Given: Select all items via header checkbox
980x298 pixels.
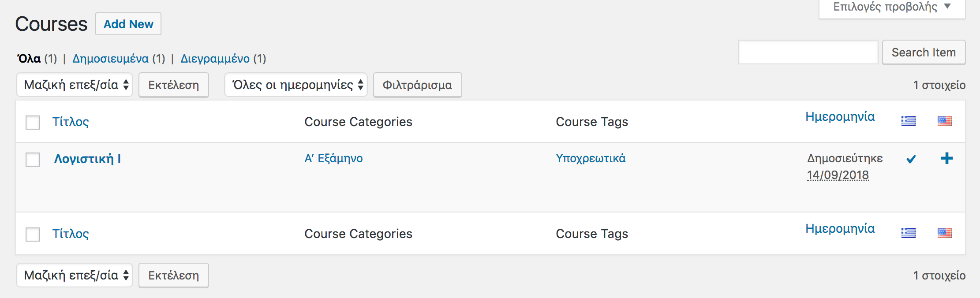Looking at the screenshot, I should click(33, 122).
